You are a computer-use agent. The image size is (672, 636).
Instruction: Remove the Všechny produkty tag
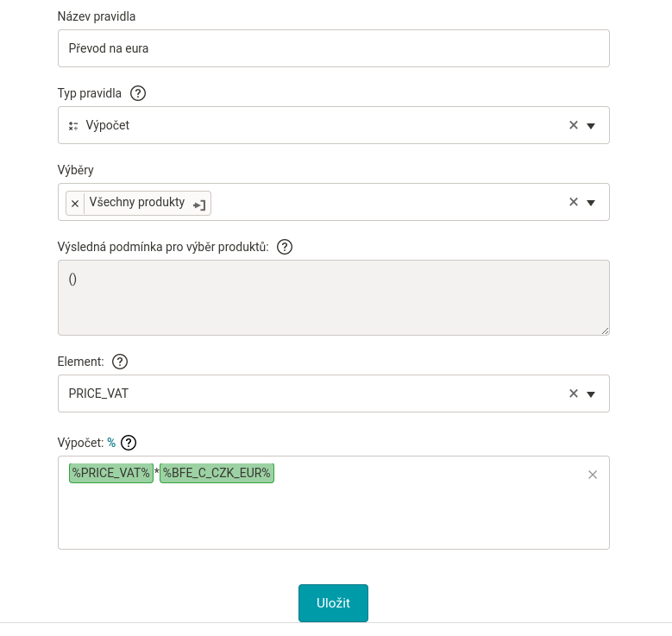pyautogui.click(x=75, y=204)
